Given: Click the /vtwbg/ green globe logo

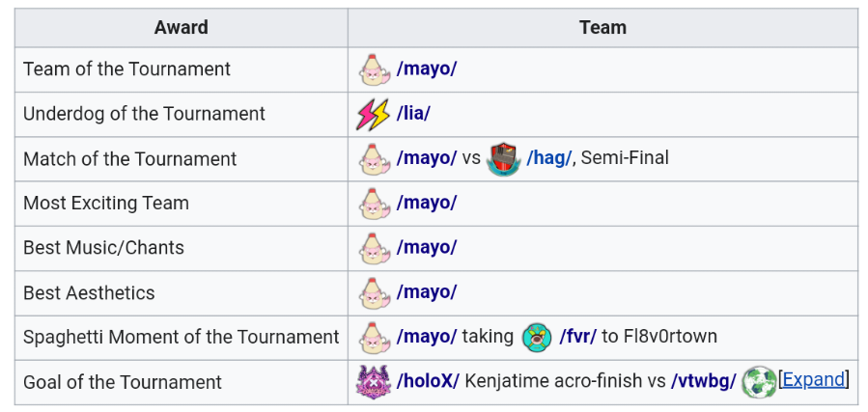Looking at the screenshot, I should [x=759, y=381].
